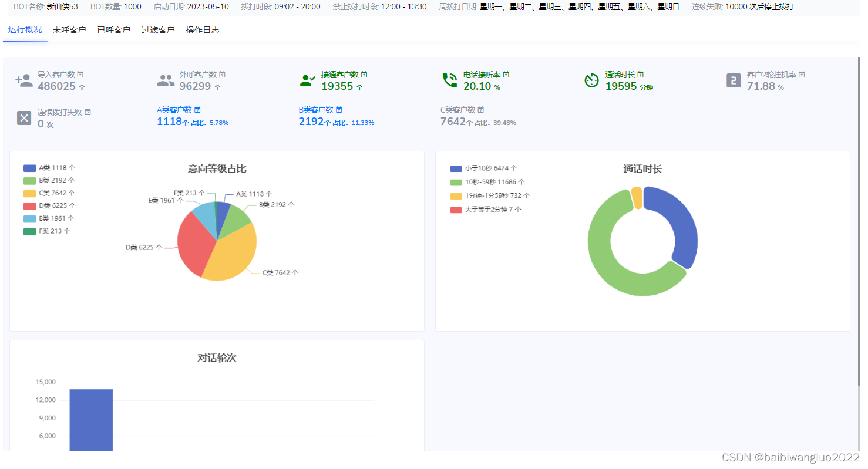
Task: Toggle D类 6225 legend entry
Action: click(x=49, y=206)
